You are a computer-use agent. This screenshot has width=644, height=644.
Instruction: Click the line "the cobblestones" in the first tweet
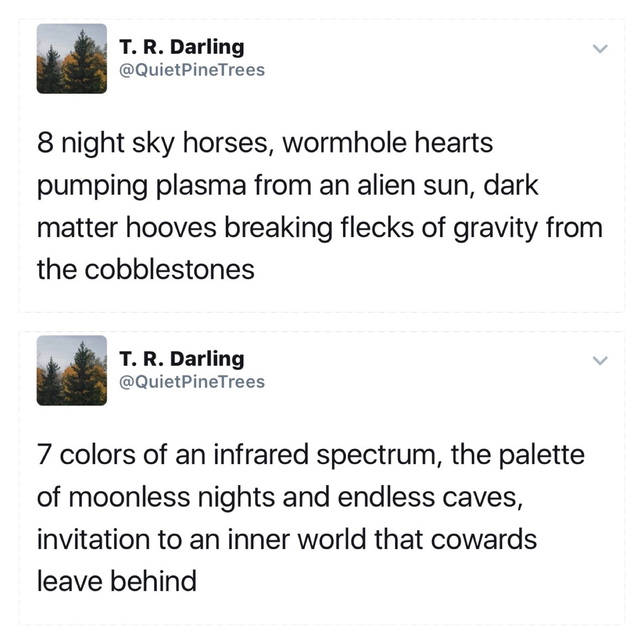146,270
